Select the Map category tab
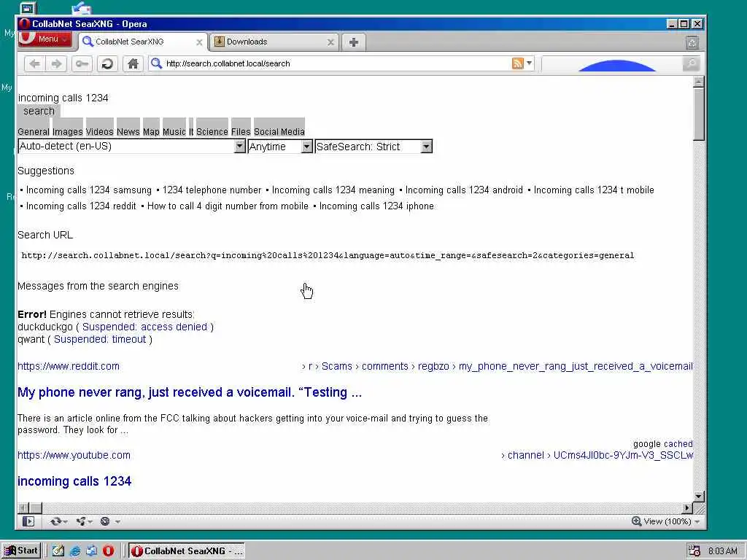The width and height of the screenshot is (747, 560). pyautogui.click(x=151, y=131)
